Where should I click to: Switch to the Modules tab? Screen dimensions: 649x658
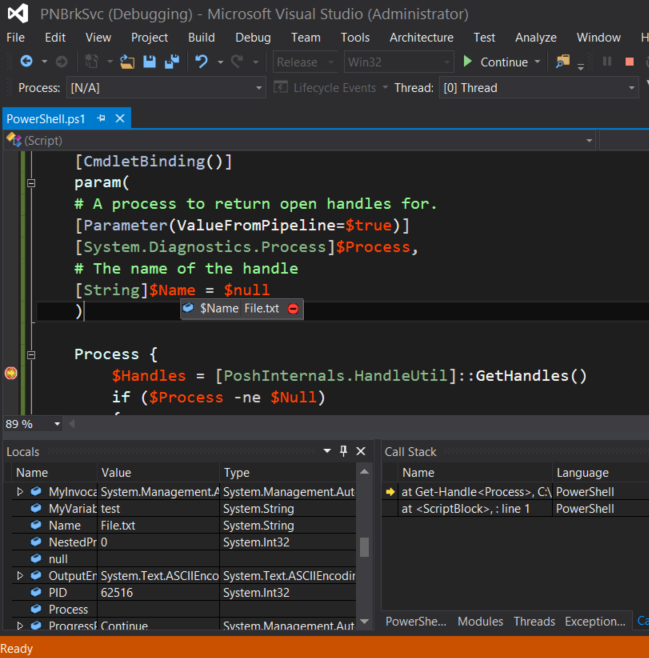click(480, 621)
